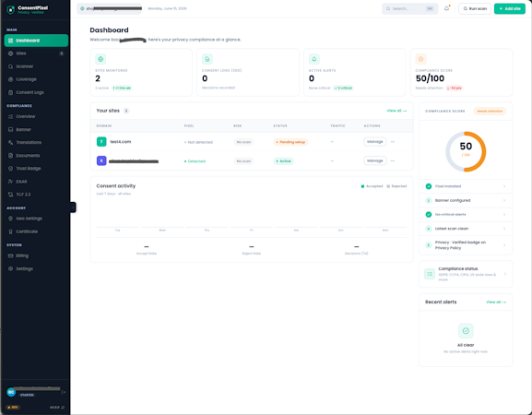The image size is (532, 415).
Task: Open the notifications bell
Action: [x=446, y=8]
